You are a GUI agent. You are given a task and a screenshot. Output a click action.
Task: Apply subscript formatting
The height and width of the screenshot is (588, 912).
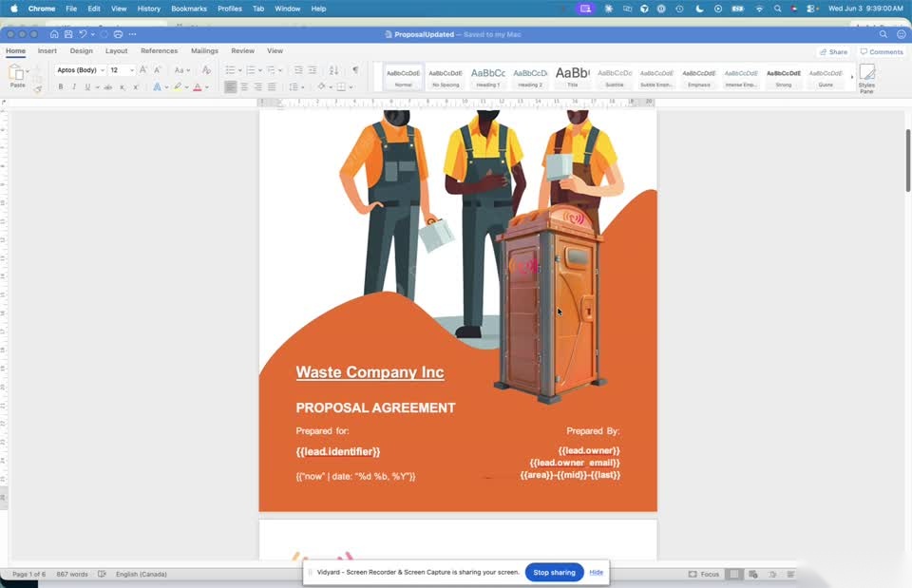coord(123,87)
